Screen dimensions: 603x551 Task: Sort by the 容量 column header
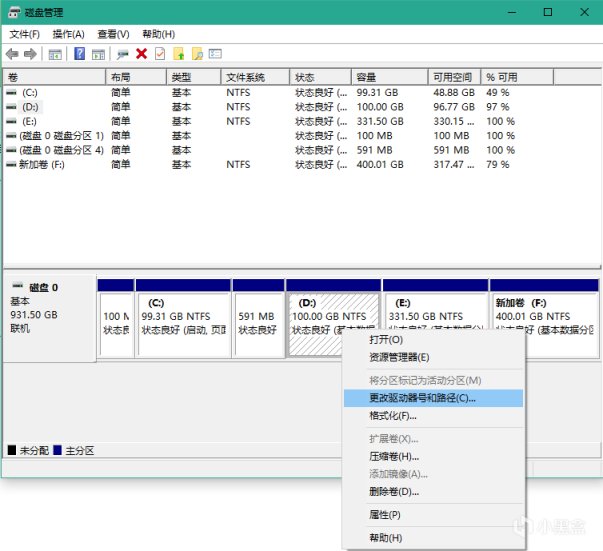click(390, 77)
